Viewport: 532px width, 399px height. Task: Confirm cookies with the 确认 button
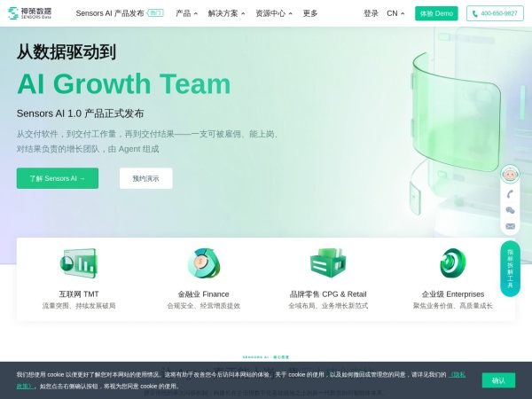tap(498, 380)
